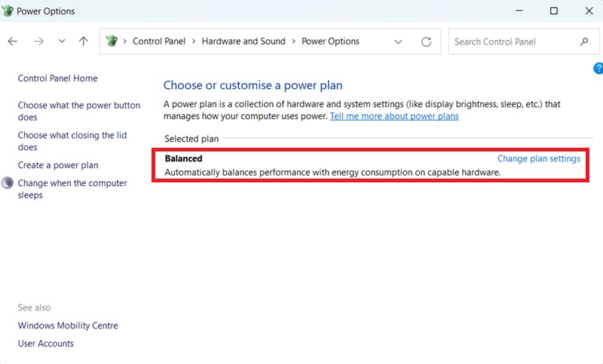The image size is (603, 364).
Task: Expand chevron after address bar icon
Action: point(124,41)
